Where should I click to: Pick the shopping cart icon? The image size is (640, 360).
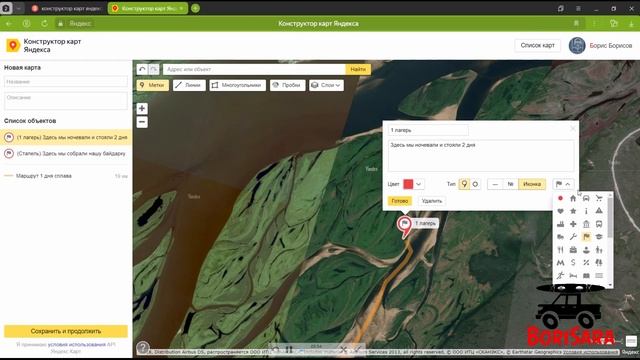click(599, 198)
